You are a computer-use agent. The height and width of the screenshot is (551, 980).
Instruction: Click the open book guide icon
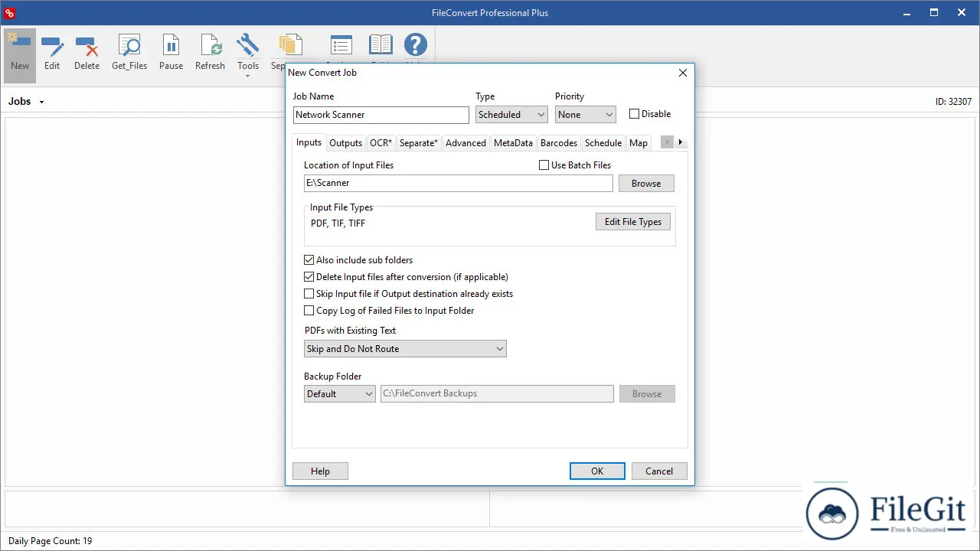click(381, 45)
